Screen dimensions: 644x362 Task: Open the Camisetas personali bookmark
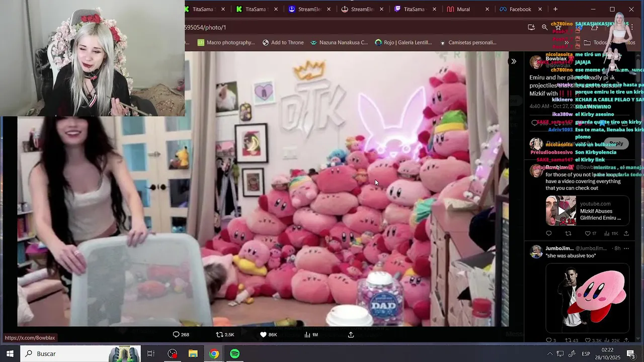point(468,43)
